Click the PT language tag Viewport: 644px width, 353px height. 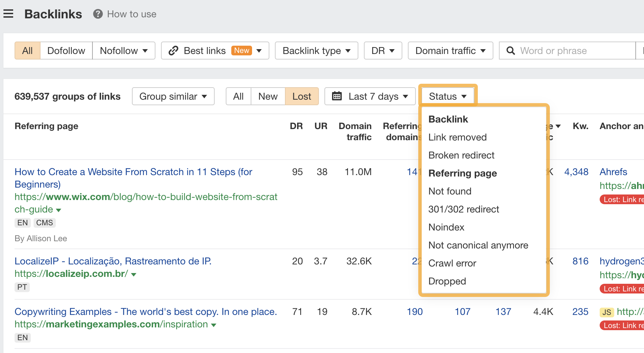(x=22, y=287)
